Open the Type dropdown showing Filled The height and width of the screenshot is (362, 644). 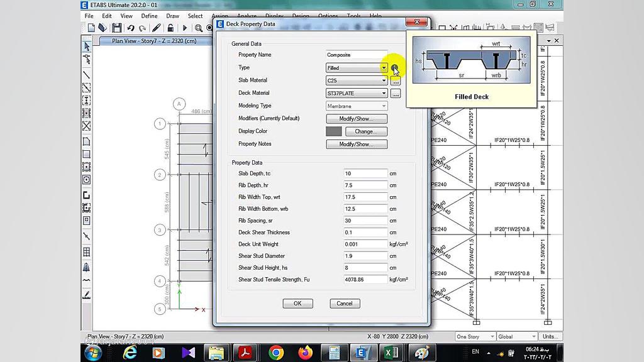(357, 68)
